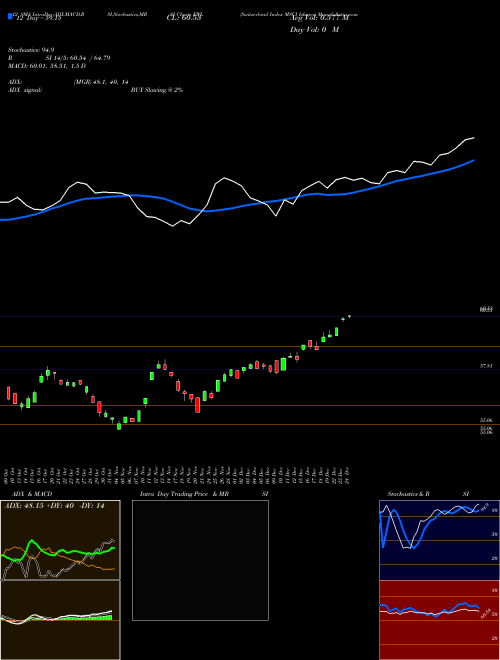Select the 'ADX signal:' label
The height and width of the screenshot is (660, 500).
coord(25,90)
